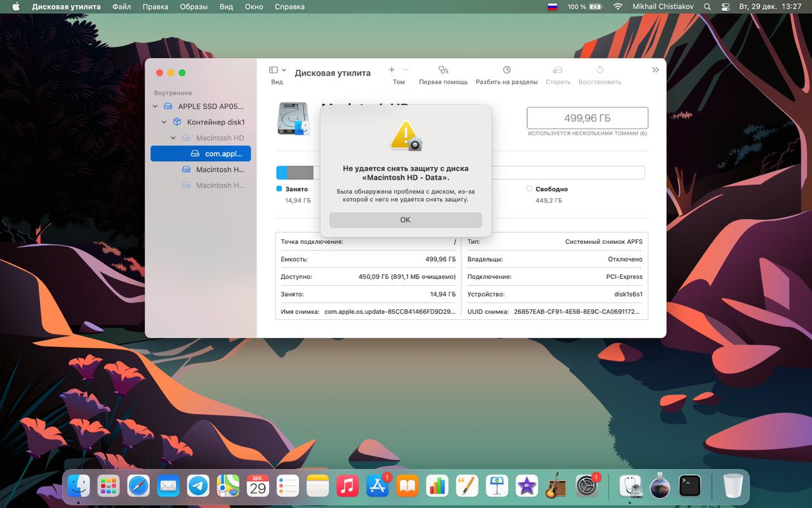
Task: Open Calendar showing 29 in the Dock
Action: 258,487
